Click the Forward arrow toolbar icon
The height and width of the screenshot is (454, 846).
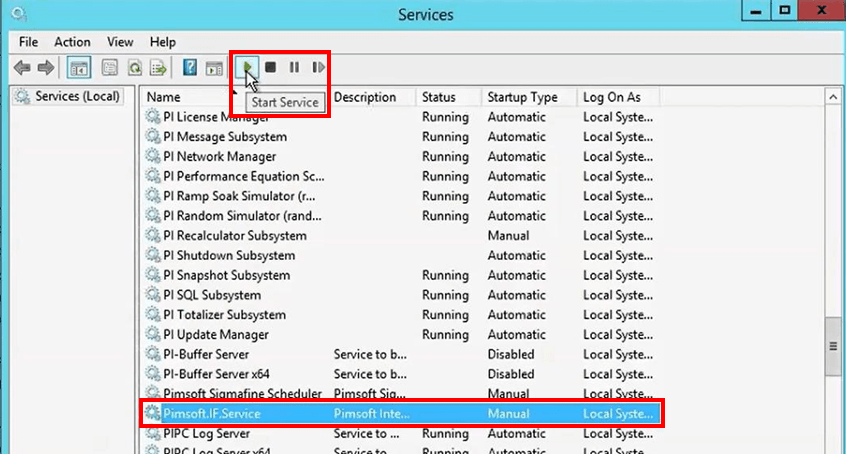pos(46,68)
